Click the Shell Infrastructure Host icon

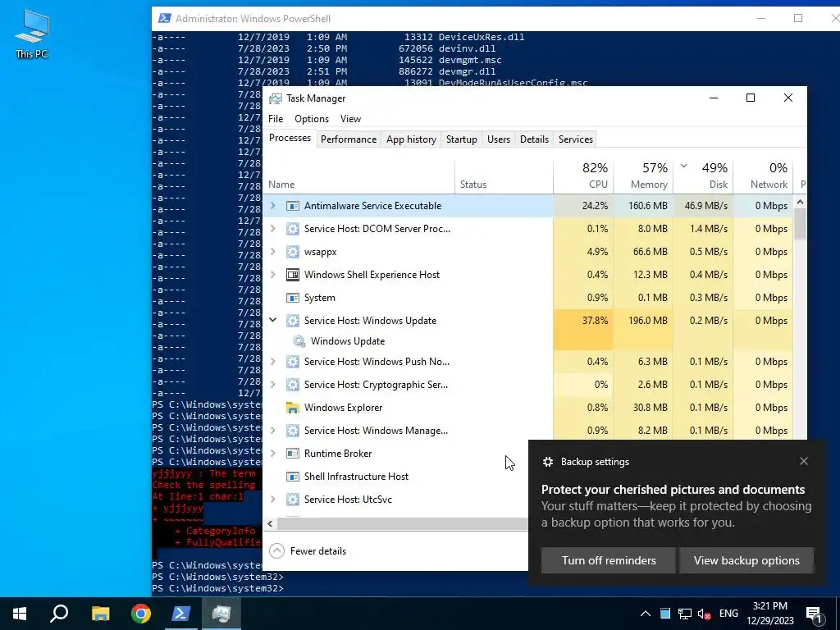(x=293, y=477)
